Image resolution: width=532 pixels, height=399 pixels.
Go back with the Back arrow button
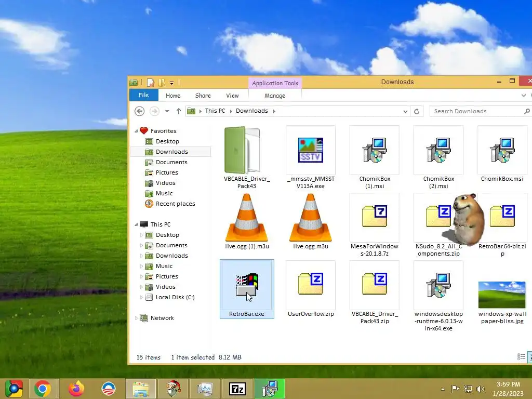coord(139,111)
